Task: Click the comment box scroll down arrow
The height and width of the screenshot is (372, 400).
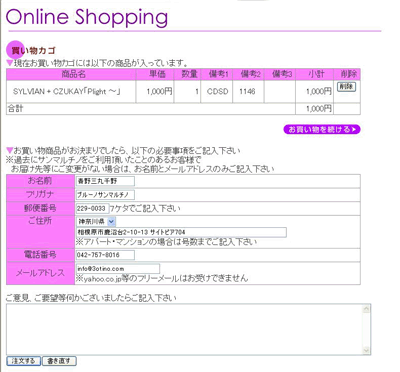Action: point(366,350)
